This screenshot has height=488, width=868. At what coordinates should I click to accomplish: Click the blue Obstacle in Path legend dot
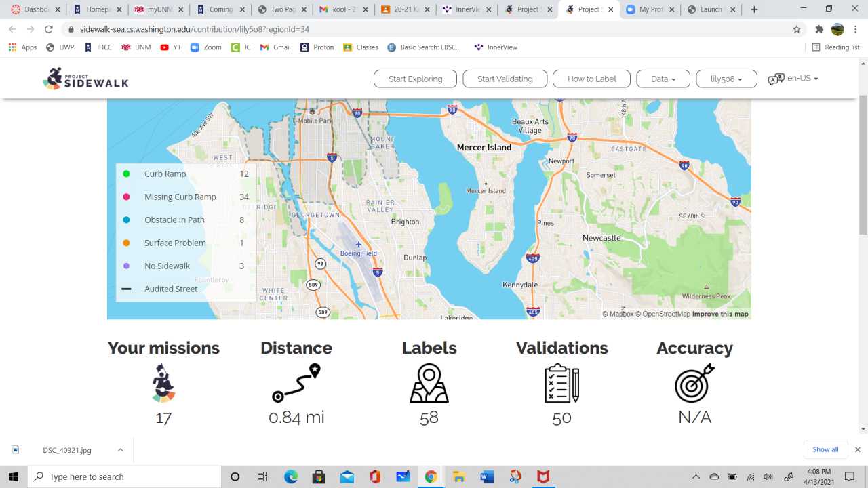point(126,220)
